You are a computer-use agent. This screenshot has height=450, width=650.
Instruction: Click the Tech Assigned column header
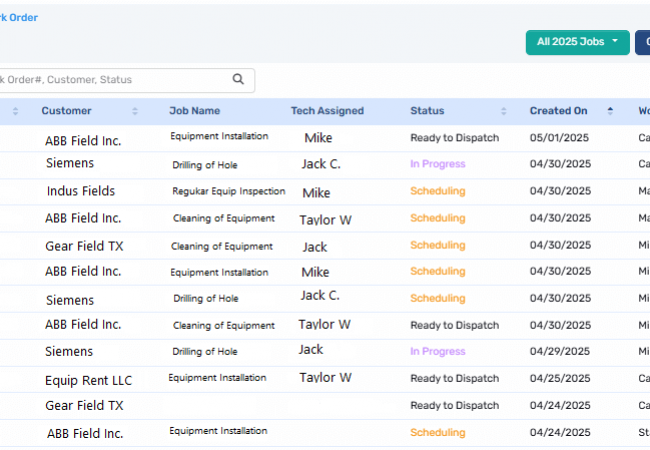pos(327,111)
